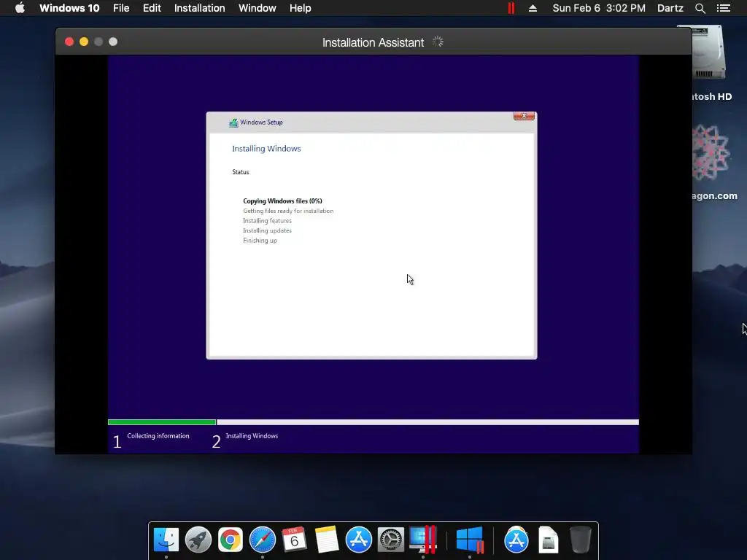747x560 pixels.
Task: Open the Windows 10 application menu
Action: (x=69, y=8)
